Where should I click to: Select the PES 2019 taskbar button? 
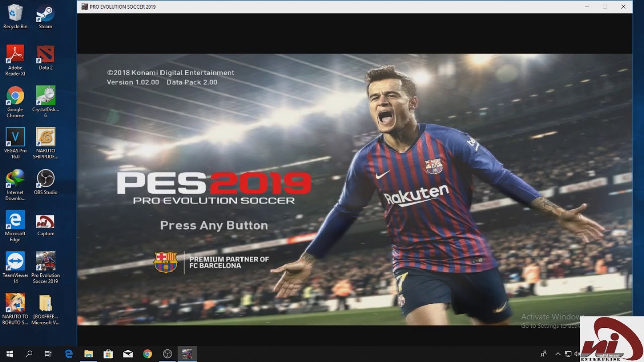click(x=187, y=354)
